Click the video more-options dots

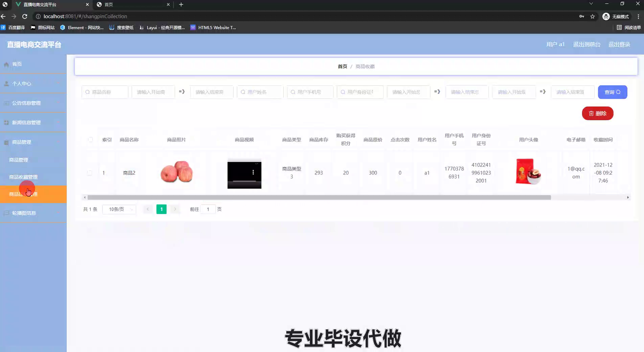pos(253,172)
